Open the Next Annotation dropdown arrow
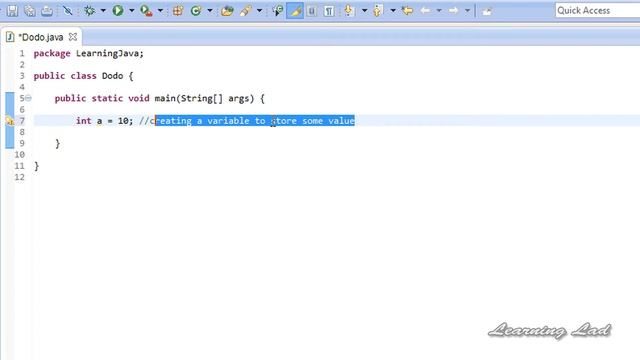 pyautogui.click(x=364, y=11)
